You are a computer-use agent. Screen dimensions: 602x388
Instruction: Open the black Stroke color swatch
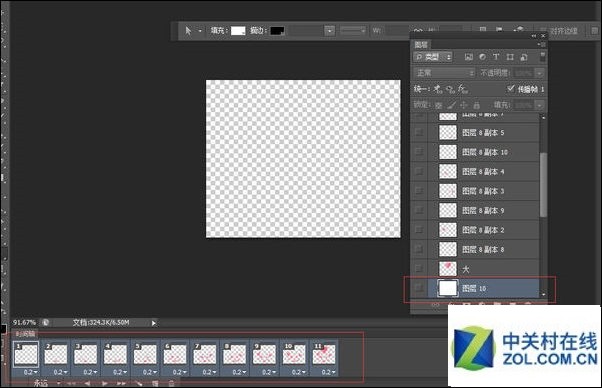(277, 31)
